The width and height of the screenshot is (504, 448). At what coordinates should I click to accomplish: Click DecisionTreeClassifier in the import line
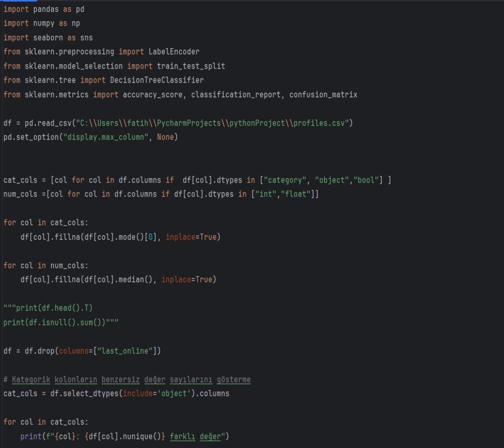pyautogui.click(x=157, y=80)
